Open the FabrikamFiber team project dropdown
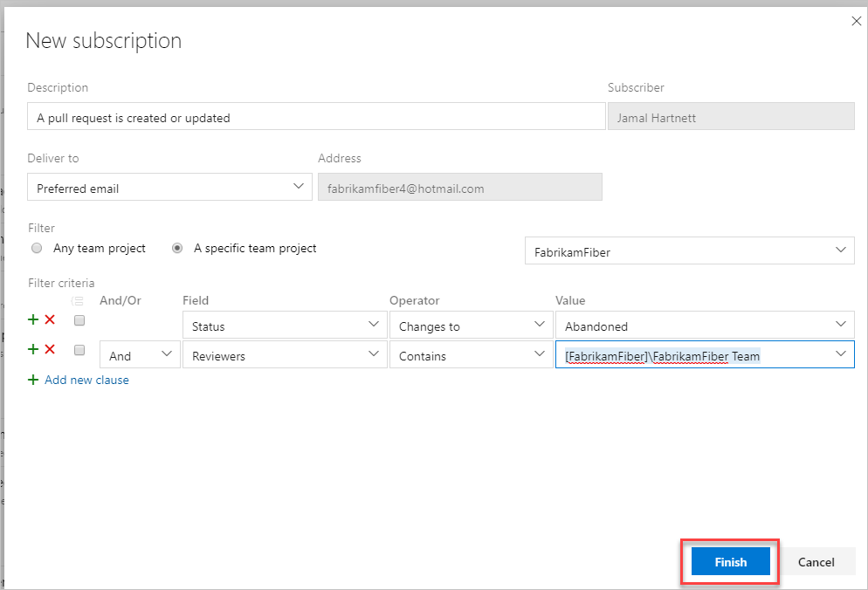The width and height of the screenshot is (868, 590). tap(689, 250)
